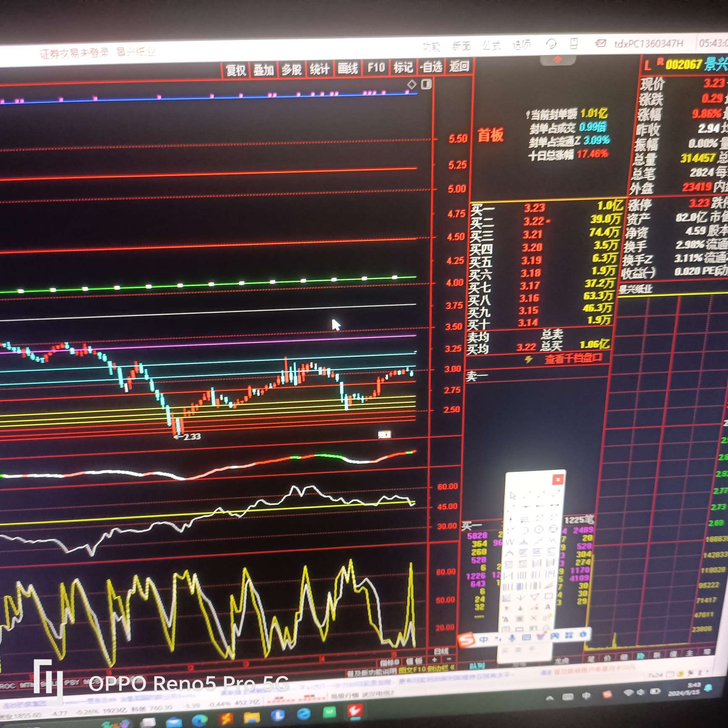Select the M-peak pattern drawing tool
Viewport: 728px width, 728px height.
tap(524, 542)
